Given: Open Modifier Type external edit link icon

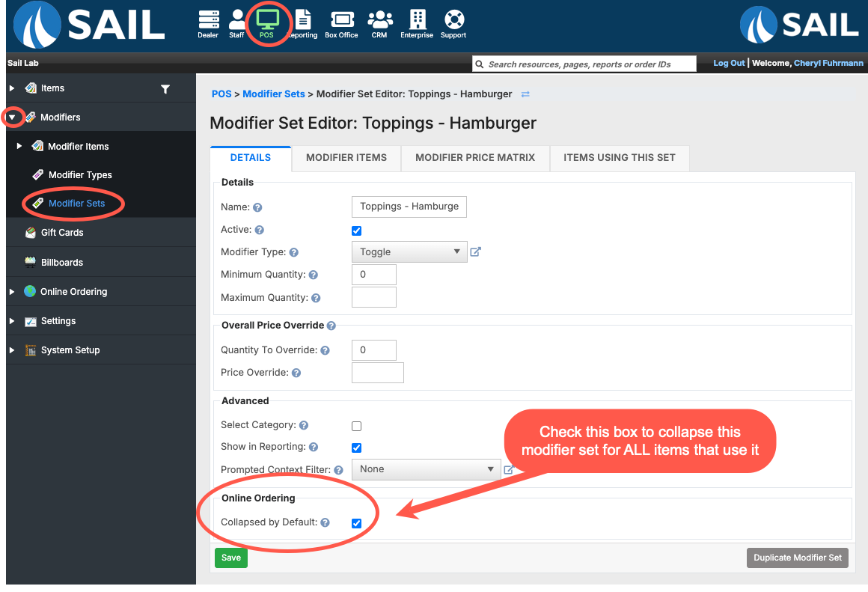Looking at the screenshot, I should 475,252.
